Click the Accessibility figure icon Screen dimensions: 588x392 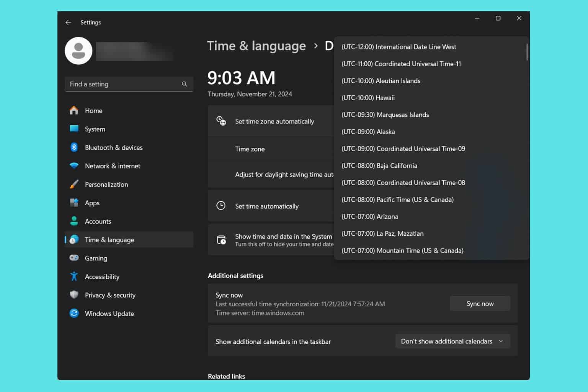tap(74, 276)
